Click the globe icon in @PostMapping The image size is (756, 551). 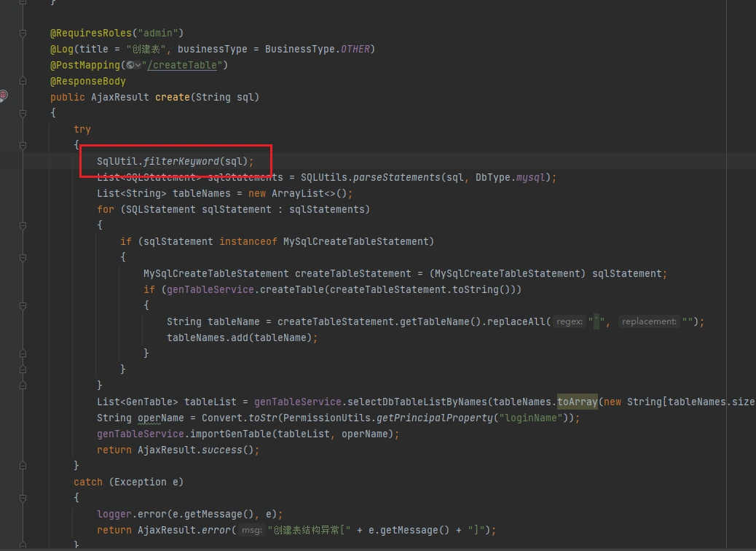[129, 66]
